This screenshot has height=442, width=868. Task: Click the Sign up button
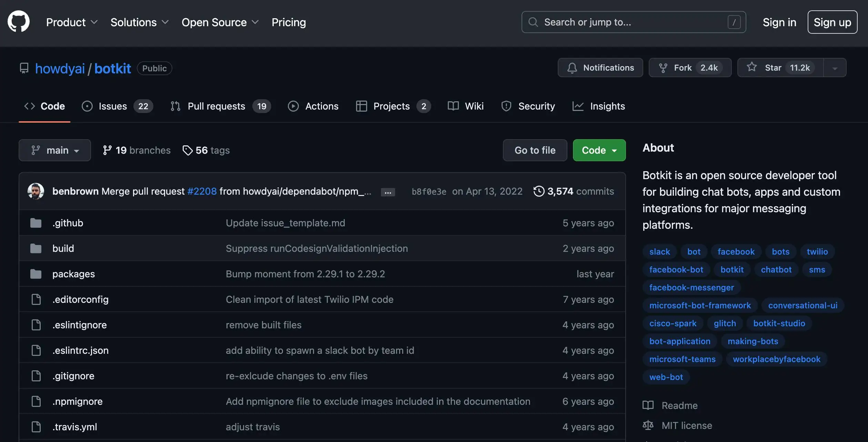[x=832, y=22]
